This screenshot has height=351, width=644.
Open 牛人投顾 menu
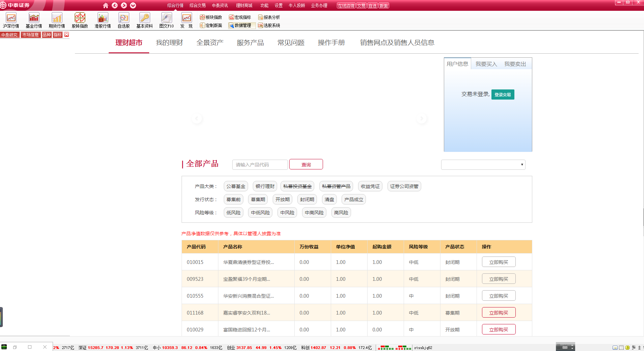(x=297, y=5)
